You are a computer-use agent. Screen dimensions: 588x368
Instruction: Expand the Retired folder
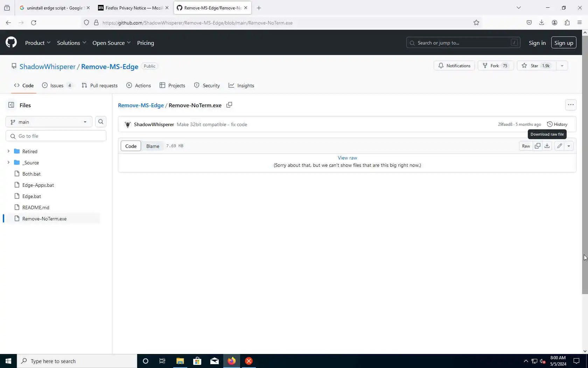click(8, 151)
